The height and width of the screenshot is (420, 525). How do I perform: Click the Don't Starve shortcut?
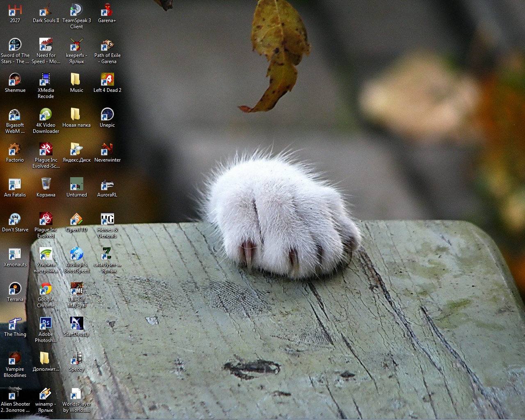pyautogui.click(x=15, y=219)
